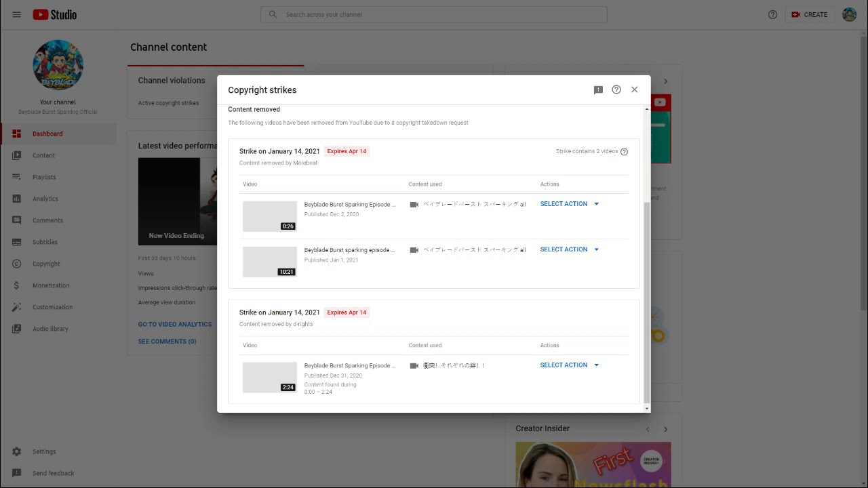Click the Content icon in sidebar
The height and width of the screenshot is (488, 868).
pos(17,155)
